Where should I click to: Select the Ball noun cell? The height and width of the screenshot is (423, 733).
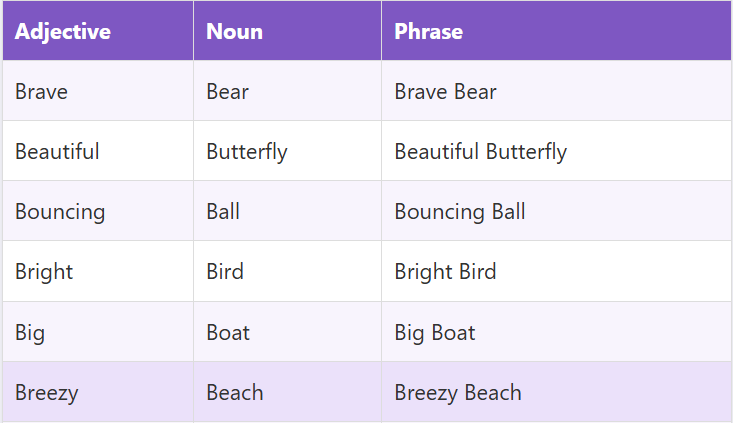point(223,212)
